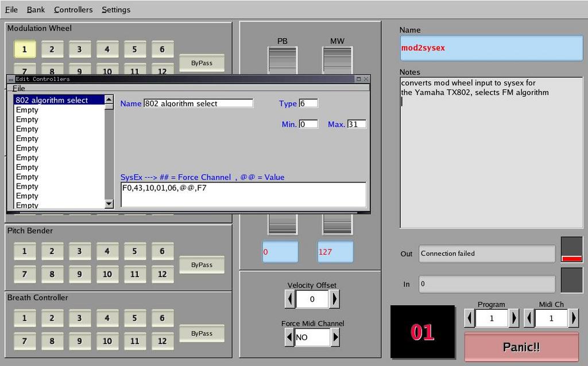The width and height of the screenshot is (588, 366).
Task: Click the red Out activity indicator
Action: coord(571,258)
